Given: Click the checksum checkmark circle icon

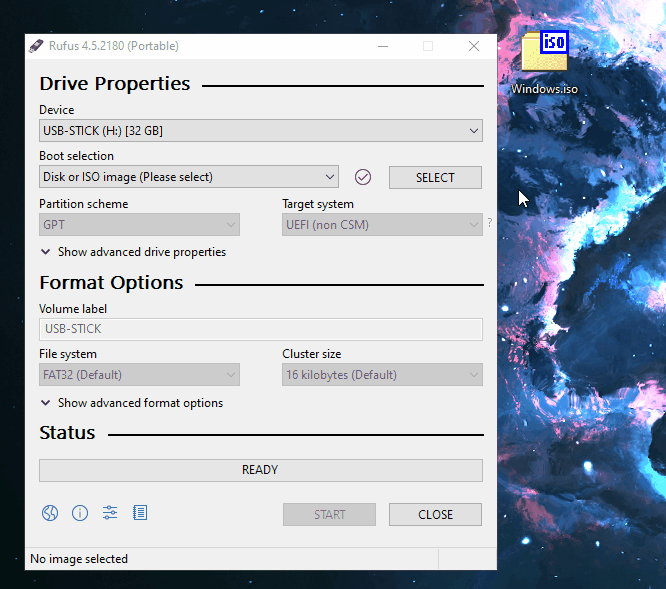Looking at the screenshot, I should 363,177.
